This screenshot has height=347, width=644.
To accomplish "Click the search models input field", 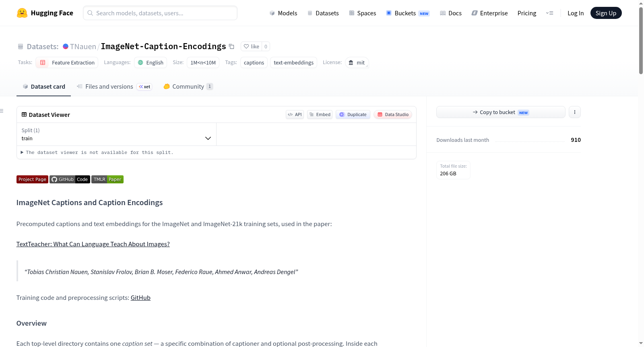I will tap(160, 13).
